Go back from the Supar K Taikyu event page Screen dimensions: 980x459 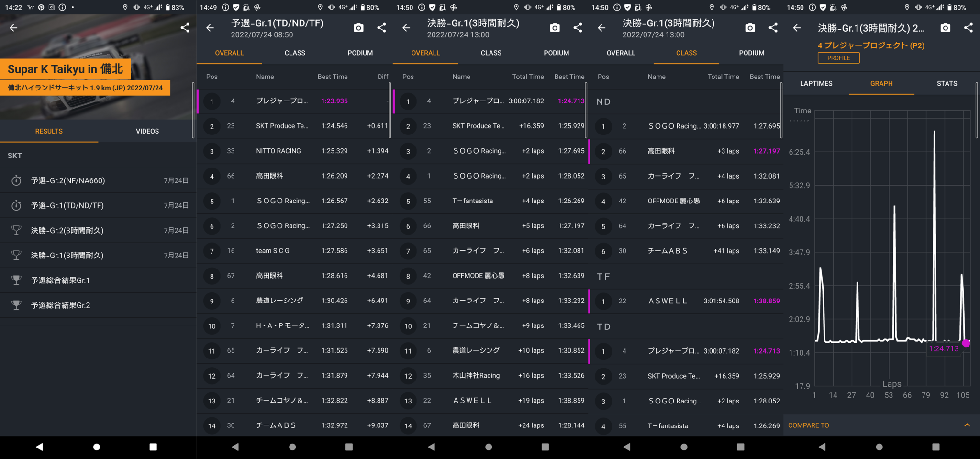click(x=13, y=28)
